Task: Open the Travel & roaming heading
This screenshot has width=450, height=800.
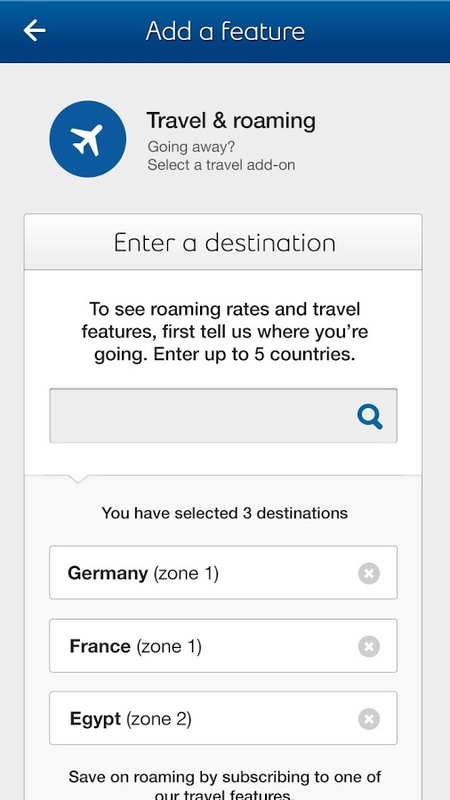Action: 231,121
